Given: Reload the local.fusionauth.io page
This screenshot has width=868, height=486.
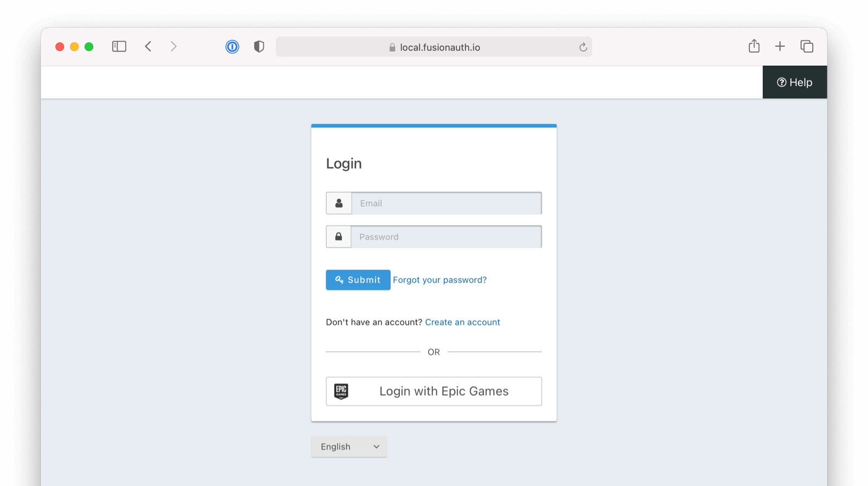Looking at the screenshot, I should point(583,47).
